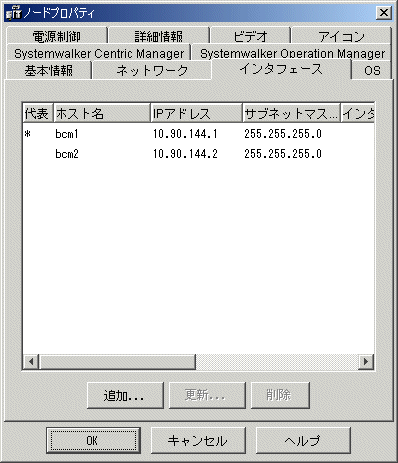Open help with the ヘルプ button
The width and height of the screenshot is (398, 463).
[303, 440]
